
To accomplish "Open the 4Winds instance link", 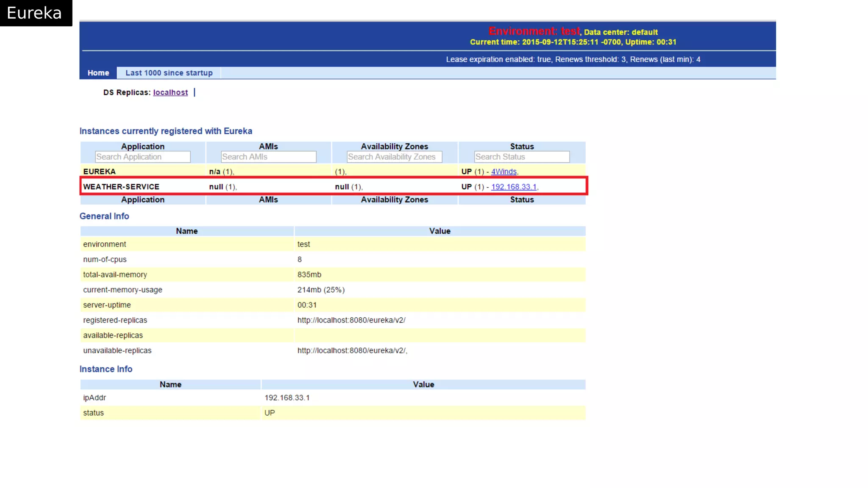I will [504, 172].
